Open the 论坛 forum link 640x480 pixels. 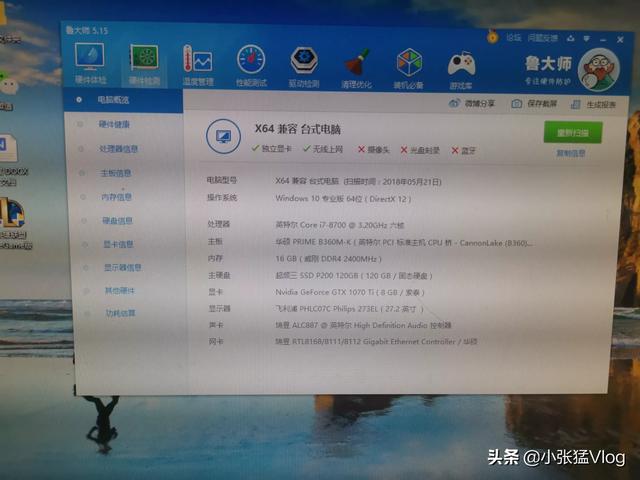(513, 38)
